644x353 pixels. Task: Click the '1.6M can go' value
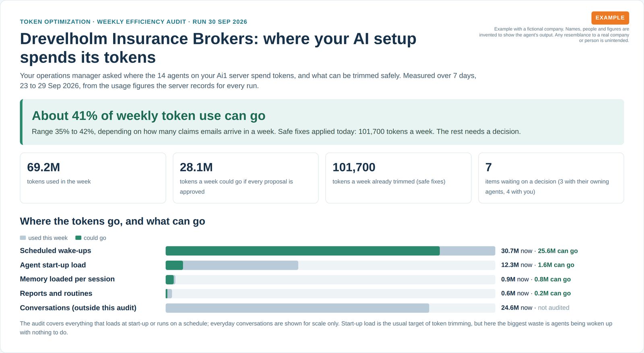pyautogui.click(x=556, y=265)
